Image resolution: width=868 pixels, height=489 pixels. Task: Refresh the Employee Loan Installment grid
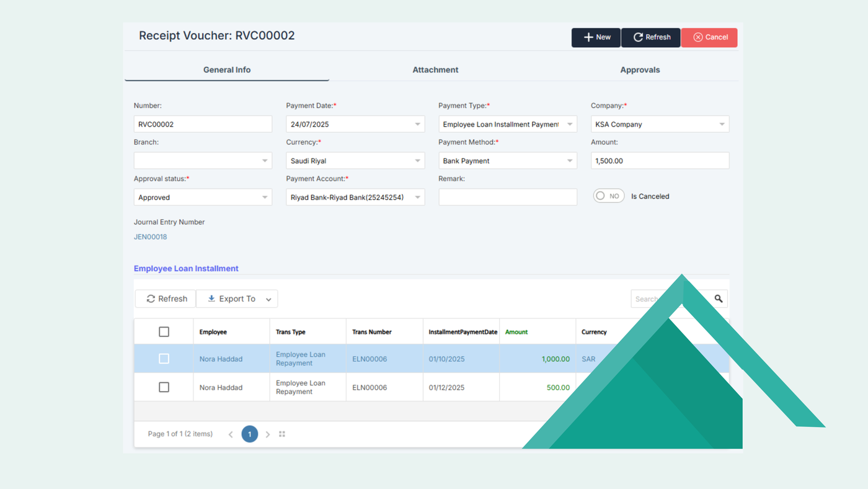166,298
